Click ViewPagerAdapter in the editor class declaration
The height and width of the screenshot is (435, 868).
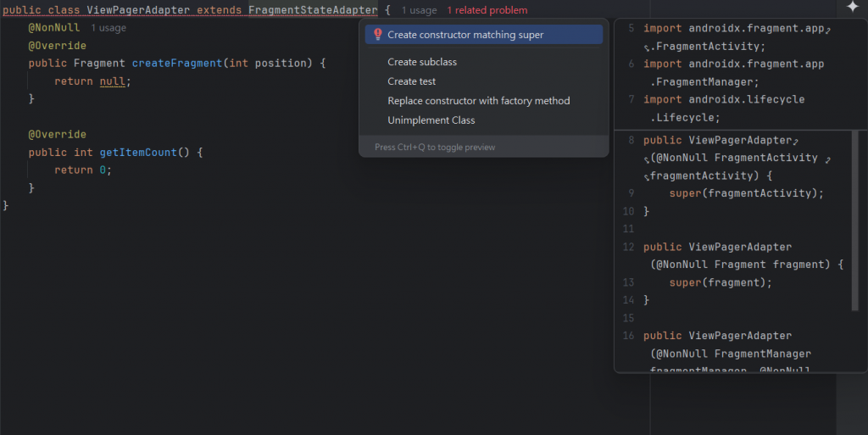tap(138, 10)
